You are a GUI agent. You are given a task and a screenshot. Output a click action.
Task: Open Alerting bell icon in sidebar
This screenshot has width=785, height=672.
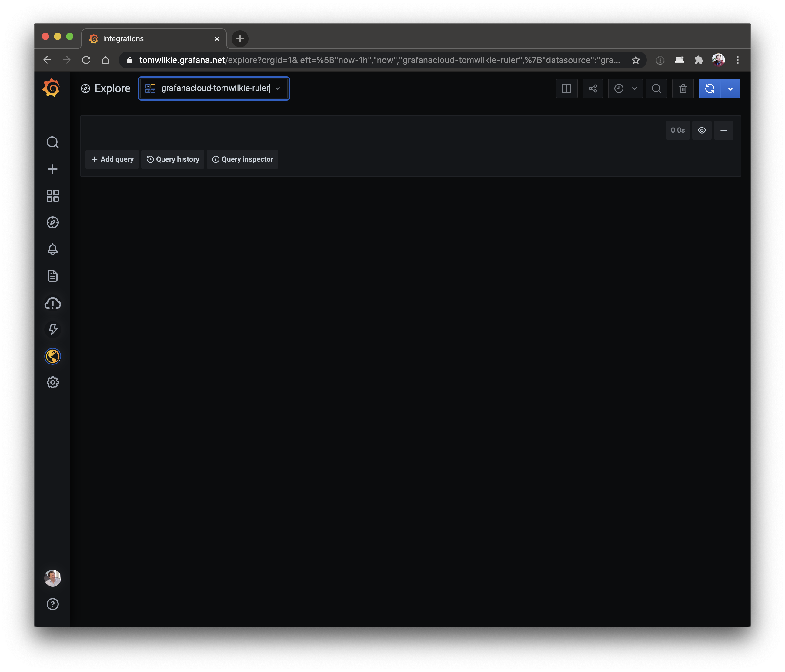pyautogui.click(x=52, y=249)
